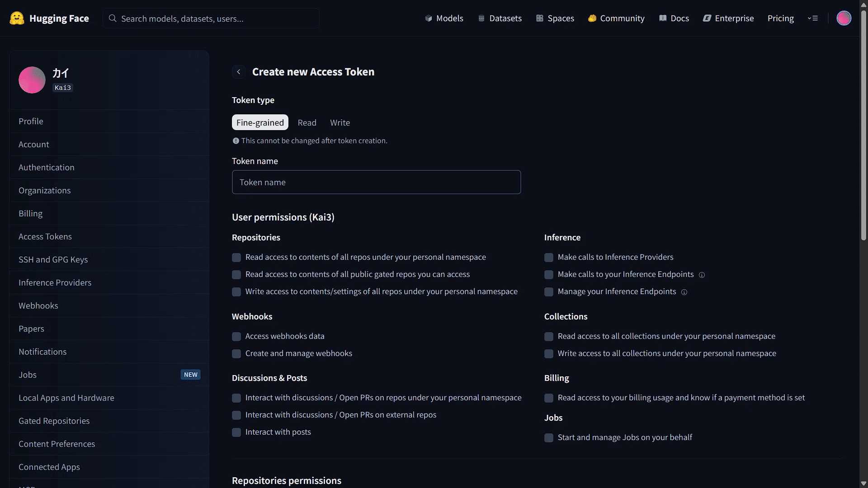Open the user avatar menu top right
This screenshot has width=868, height=488.
tap(844, 18)
